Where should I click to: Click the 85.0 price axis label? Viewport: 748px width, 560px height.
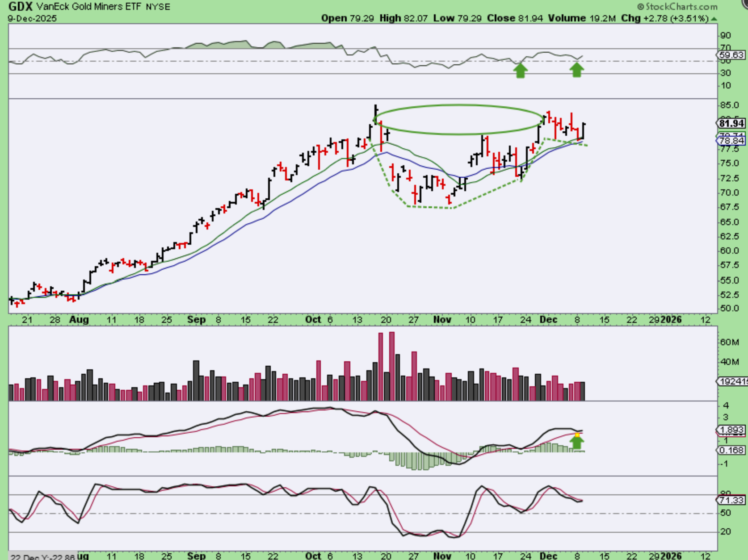click(x=729, y=105)
